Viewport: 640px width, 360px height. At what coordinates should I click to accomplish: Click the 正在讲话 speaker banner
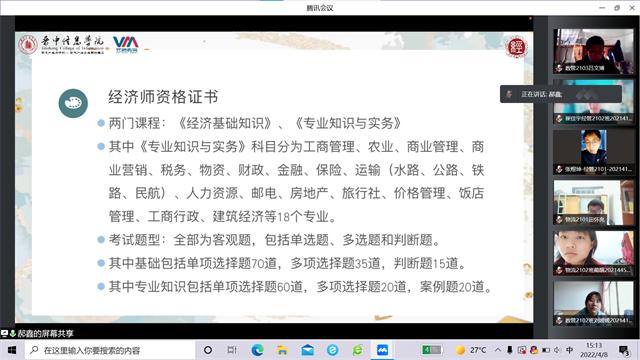(561, 94)
